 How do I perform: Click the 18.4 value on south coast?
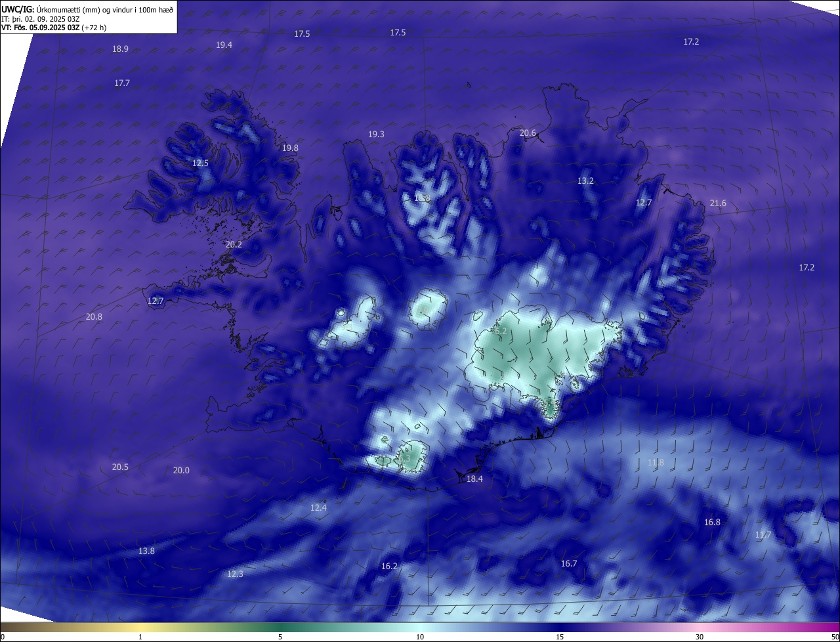pyautogui.click(x=474, y=479)
